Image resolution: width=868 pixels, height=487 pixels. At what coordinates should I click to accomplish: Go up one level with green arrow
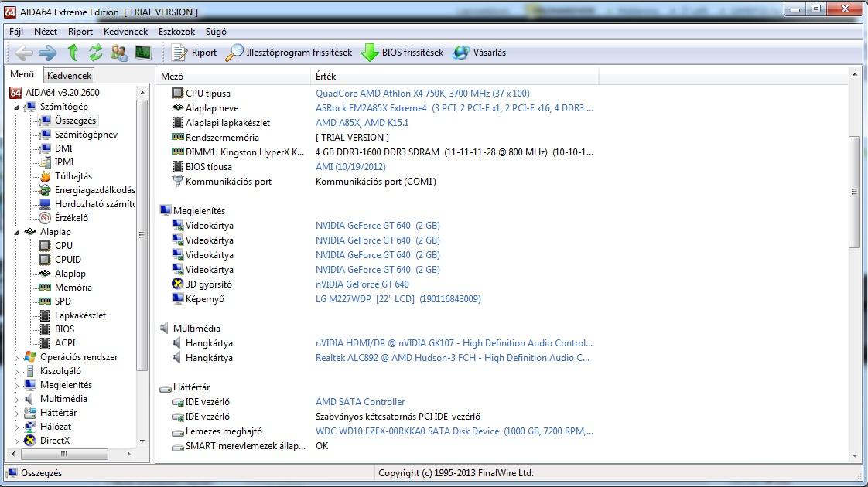73,53
